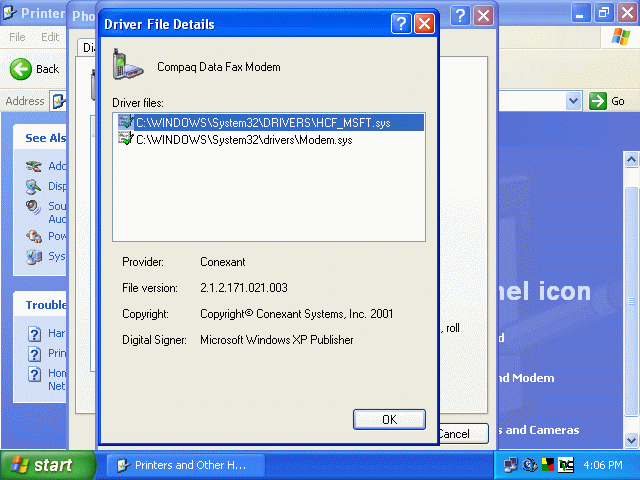Restore down the Printers window
The width and height of the screenshot is (640, 480).
(x=604, y=13)
